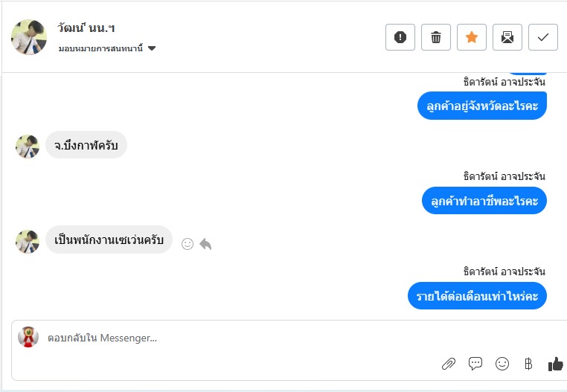Image resolution: width=567 pixels, height=392 pixels.
Task: Click the จ.บึงกาฬครับ message bubble
Action: (x=86, y=145)
